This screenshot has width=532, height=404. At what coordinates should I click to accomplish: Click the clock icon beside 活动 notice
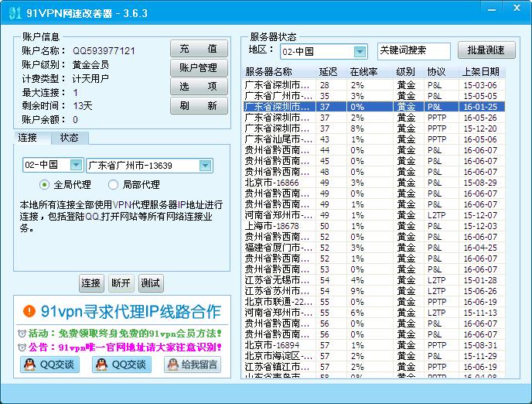pos(22,334)
